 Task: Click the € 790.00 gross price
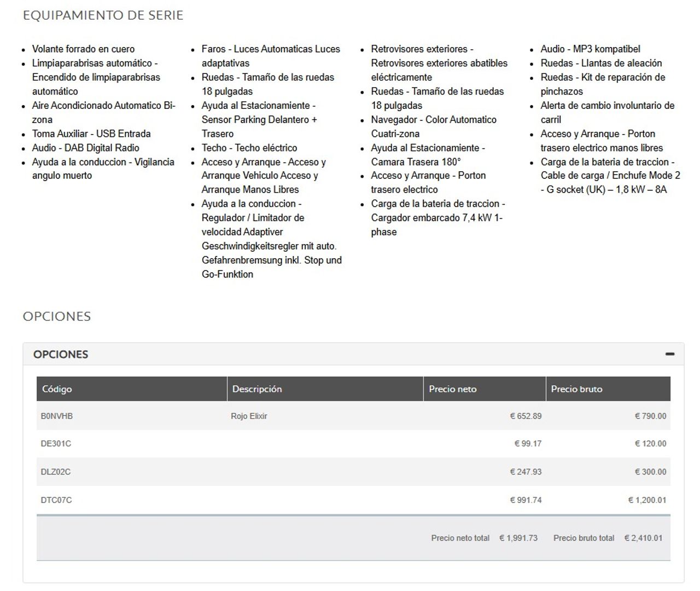point(650,416)
